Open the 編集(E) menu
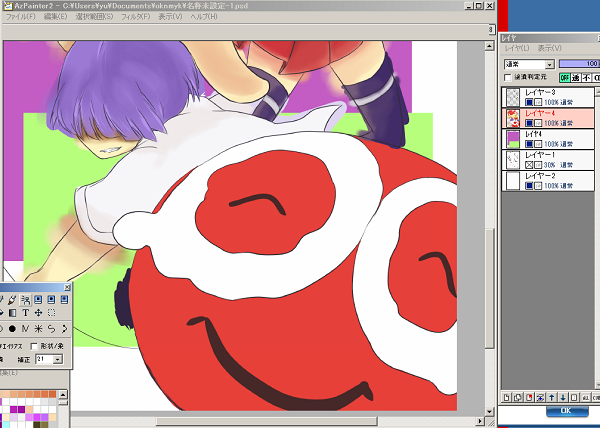600x428 pixels. (x=55, y=16)
